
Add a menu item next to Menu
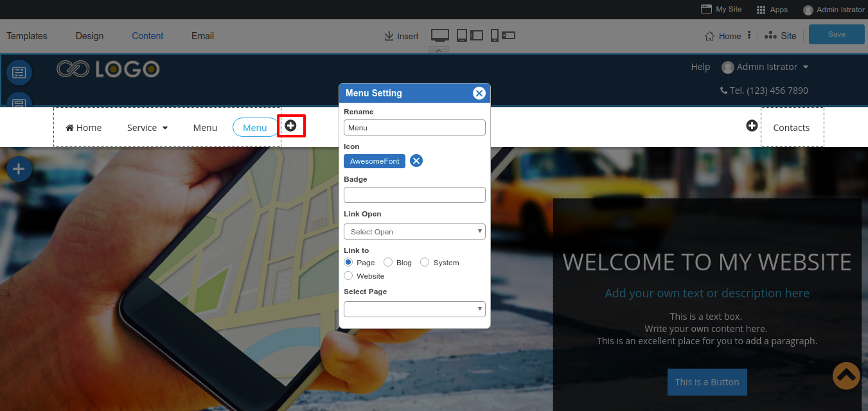point(291,126)
